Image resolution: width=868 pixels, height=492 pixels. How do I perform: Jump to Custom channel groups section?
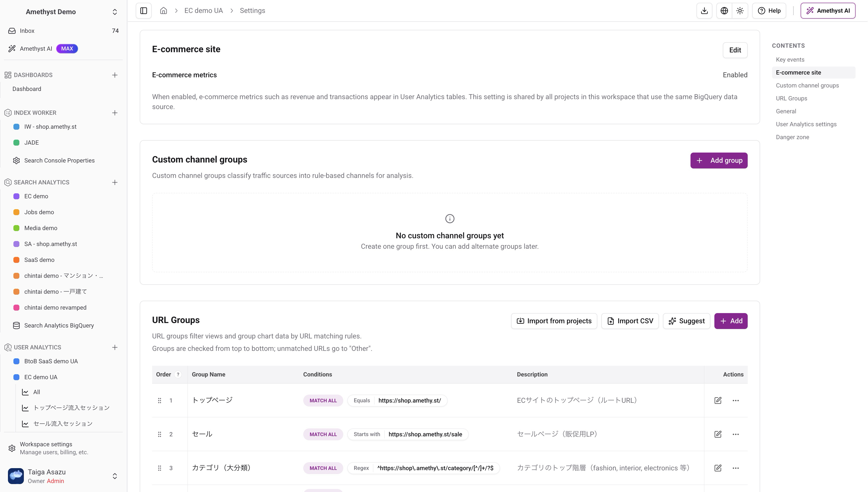click(x=807, y=85)
